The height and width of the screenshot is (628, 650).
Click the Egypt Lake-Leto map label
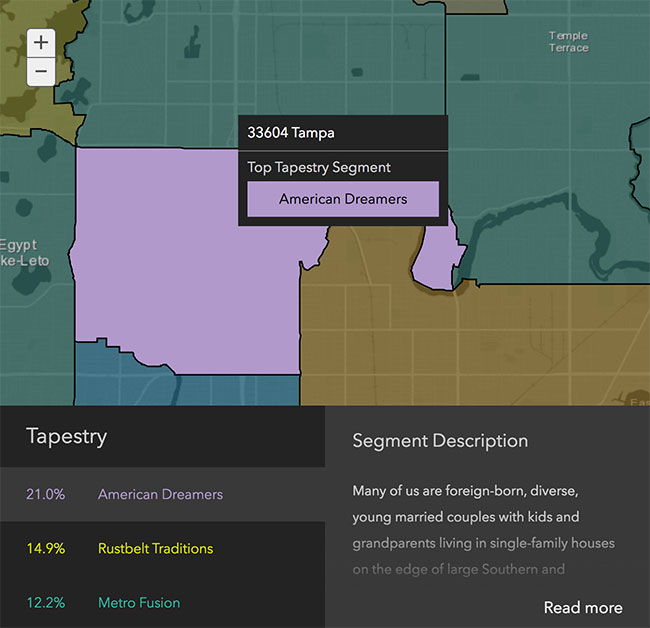point(20,253)
